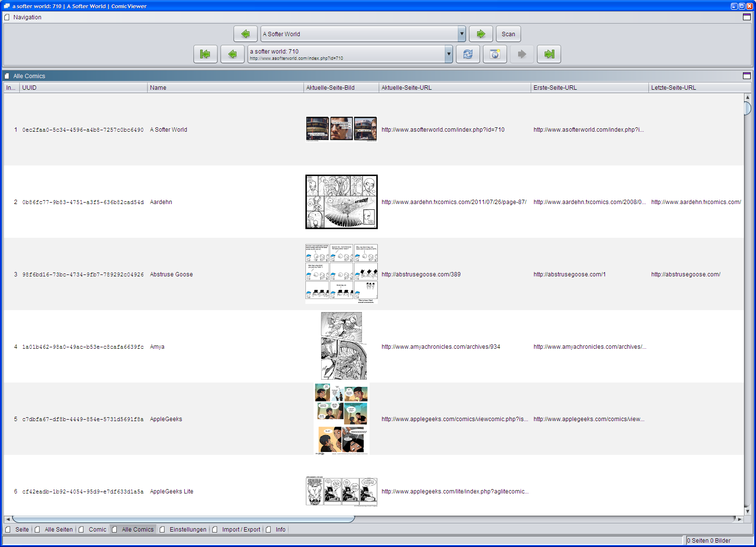756x547 pixels.
Task: Open current page in web browser
Action: coord(495,54)
